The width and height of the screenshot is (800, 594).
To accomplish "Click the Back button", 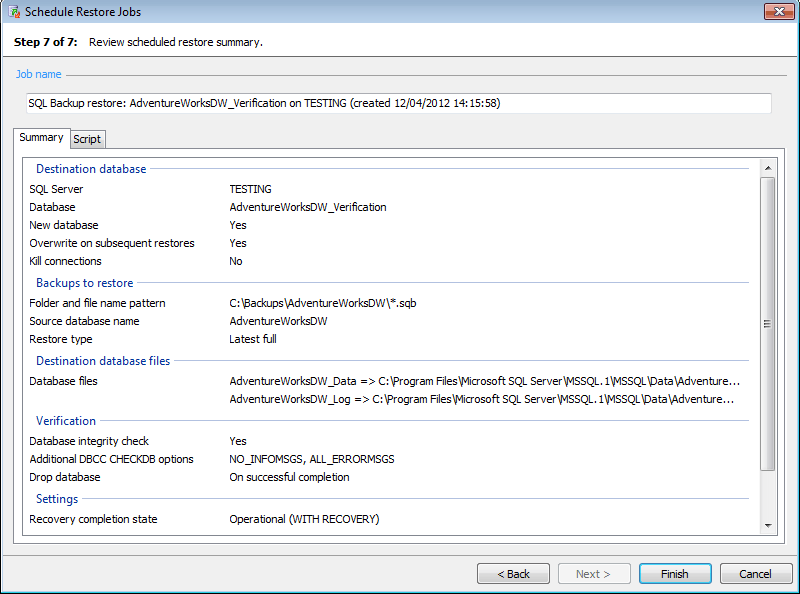I will [513, 573].
